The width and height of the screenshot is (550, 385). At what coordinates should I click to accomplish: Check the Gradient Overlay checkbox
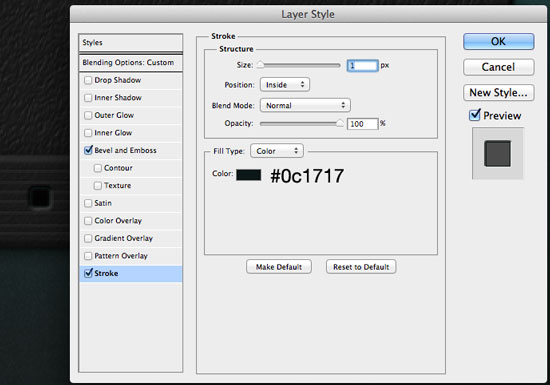pos(88,238)
